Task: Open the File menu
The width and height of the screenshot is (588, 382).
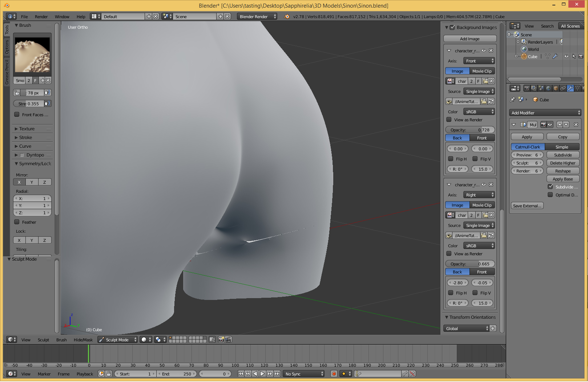Action: pos(24,16)
